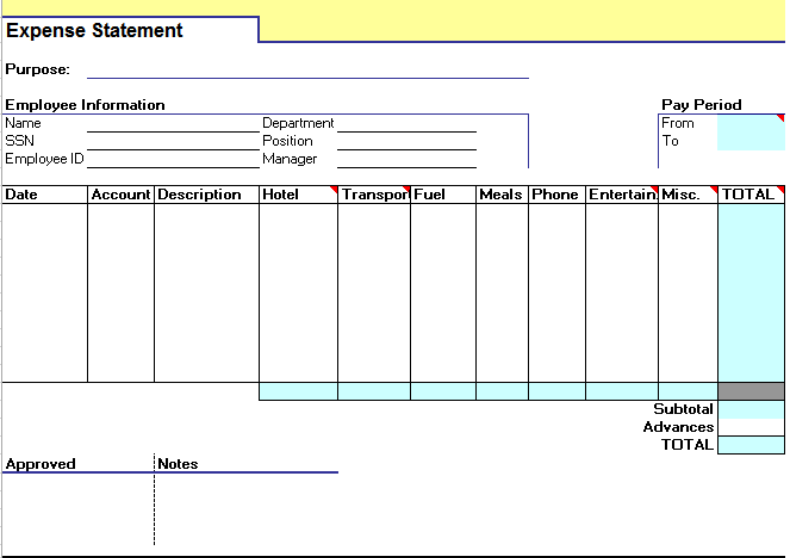Select the Position label
This screenshot has height=558, width=790.
pos(288,141)
